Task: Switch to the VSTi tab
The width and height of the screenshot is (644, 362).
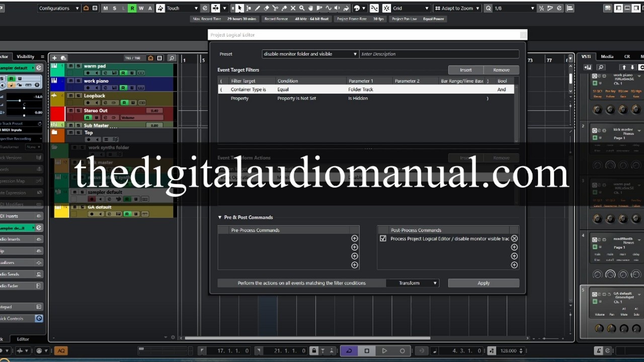Action: 586,57
